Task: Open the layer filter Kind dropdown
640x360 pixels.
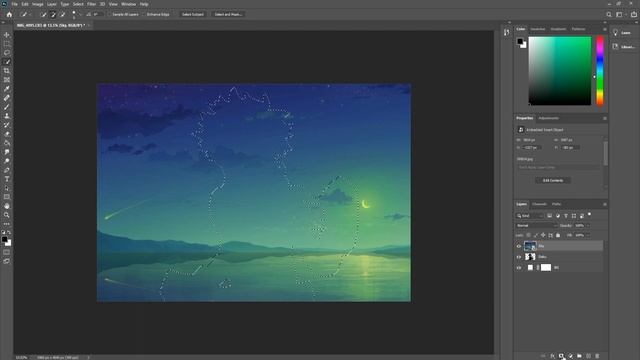Action: point(530,216)
